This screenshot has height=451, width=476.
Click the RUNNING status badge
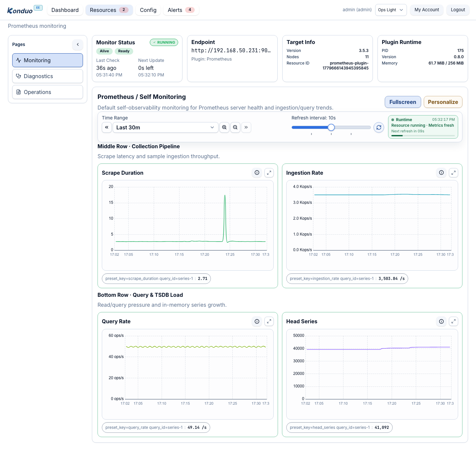coord(164,42)
